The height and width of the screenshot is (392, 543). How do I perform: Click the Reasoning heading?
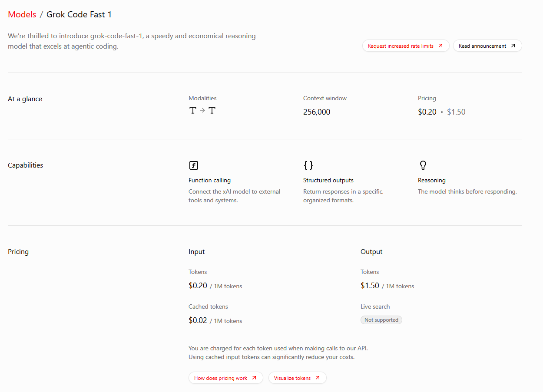click(432, 180)
